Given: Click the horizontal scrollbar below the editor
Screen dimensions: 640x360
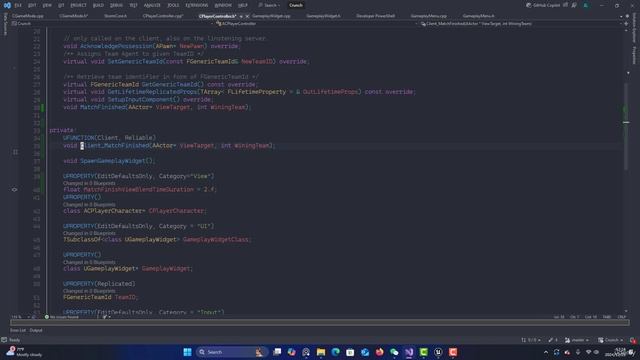Looking at the screenshot, I should click(x=320, y=322).
